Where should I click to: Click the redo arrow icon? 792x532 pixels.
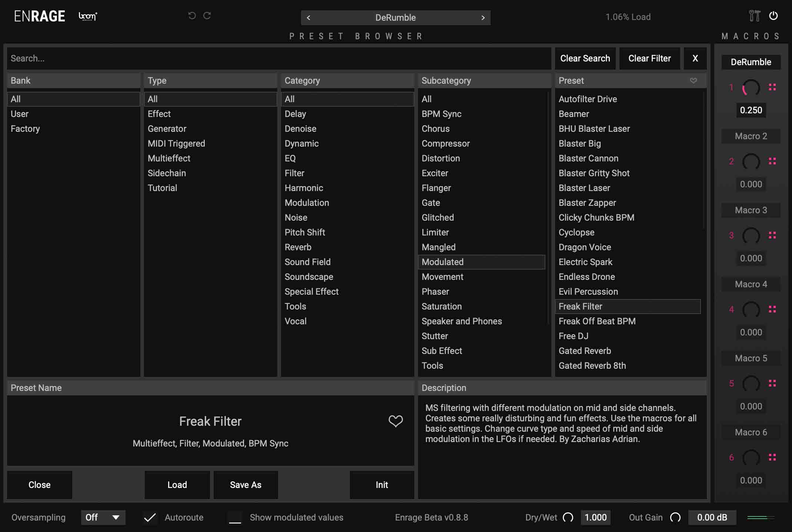[207, 16]
